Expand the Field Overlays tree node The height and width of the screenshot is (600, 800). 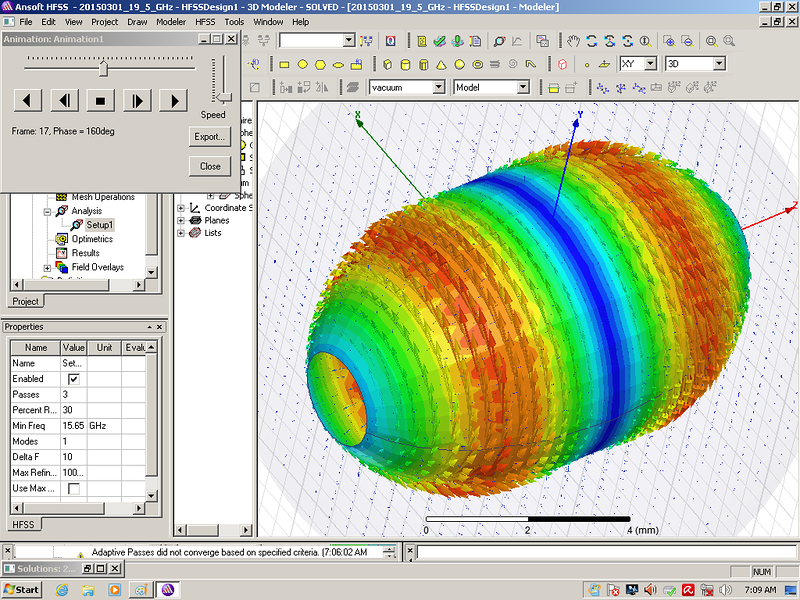[x=47, y=268]
